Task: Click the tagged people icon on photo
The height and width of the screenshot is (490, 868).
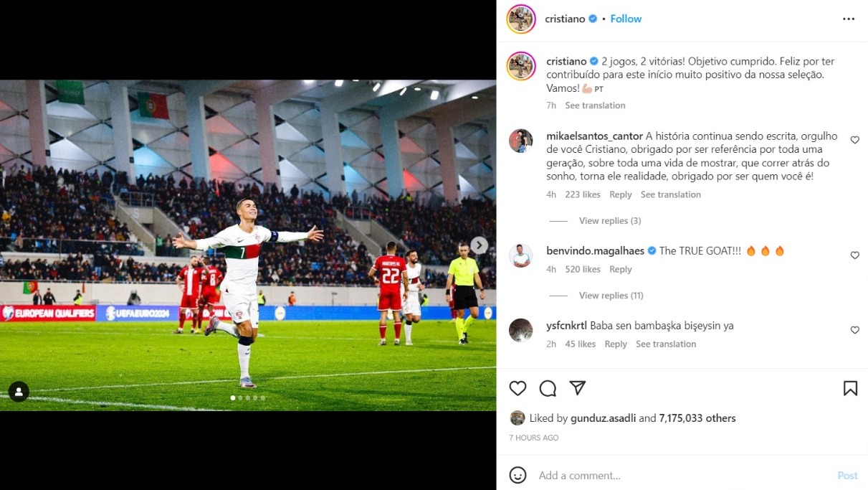Action: 19,392
